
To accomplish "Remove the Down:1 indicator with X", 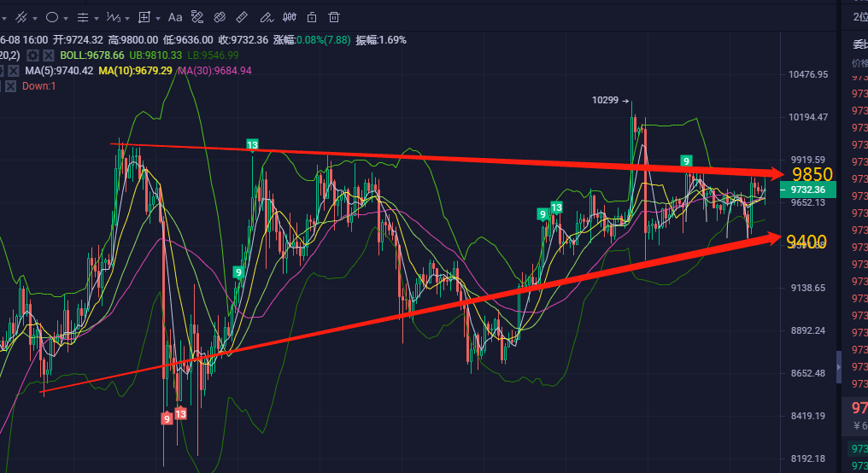I will (11, 86).
